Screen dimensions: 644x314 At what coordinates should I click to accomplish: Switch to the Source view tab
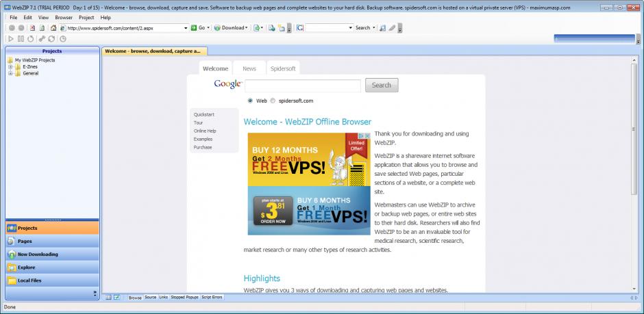(x=150, y=297)
